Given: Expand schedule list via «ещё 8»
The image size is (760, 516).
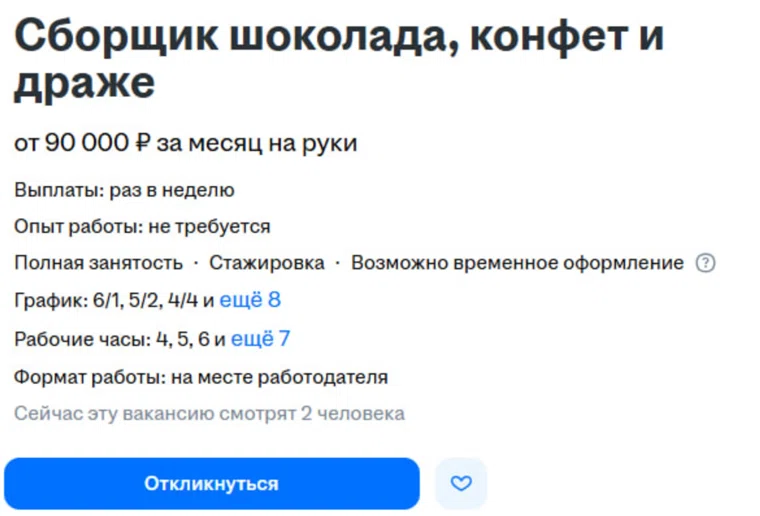Looking at the screenshot, I should coord(250,300).
